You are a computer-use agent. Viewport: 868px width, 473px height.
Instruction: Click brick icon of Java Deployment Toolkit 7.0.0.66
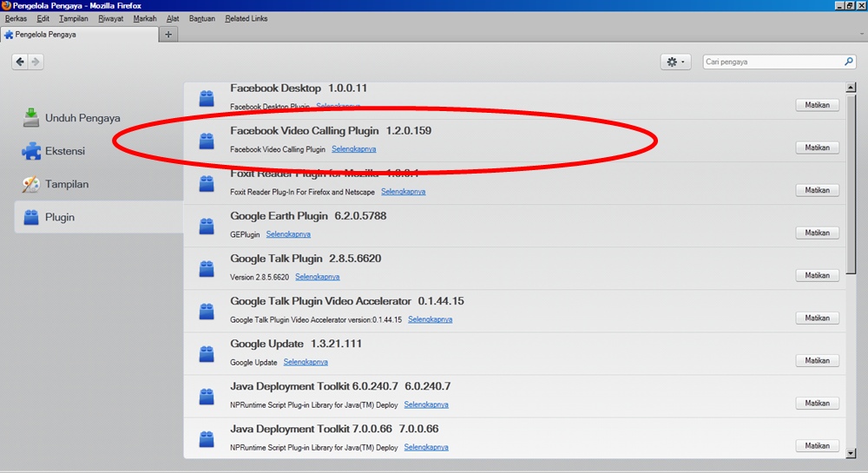[207, 439]
